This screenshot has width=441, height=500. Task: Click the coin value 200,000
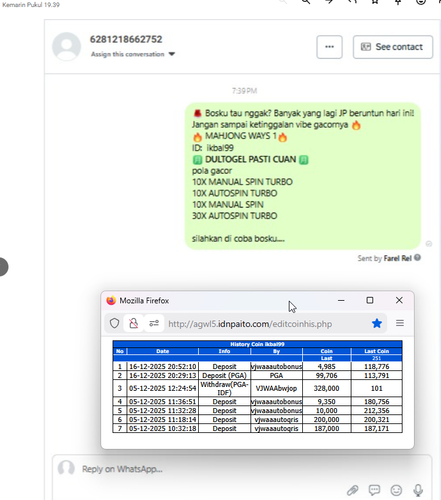click(x=326, y=419)
